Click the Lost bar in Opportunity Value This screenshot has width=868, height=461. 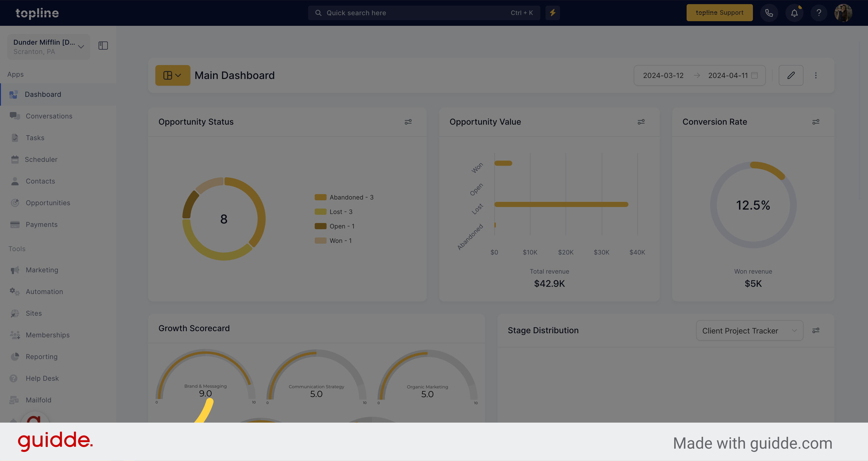tap(561, 204)
